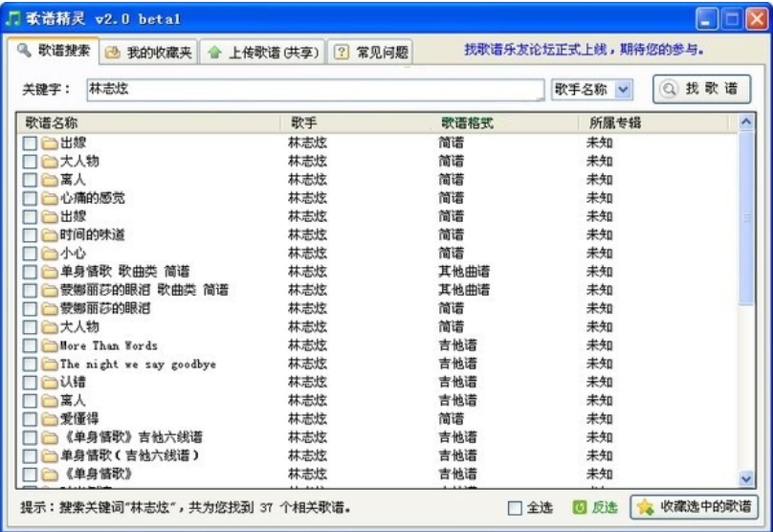This screenshot has height=532, width=773.
Task: Sort by 歌谱格式 column header
Action: click(x=504, y=122)
